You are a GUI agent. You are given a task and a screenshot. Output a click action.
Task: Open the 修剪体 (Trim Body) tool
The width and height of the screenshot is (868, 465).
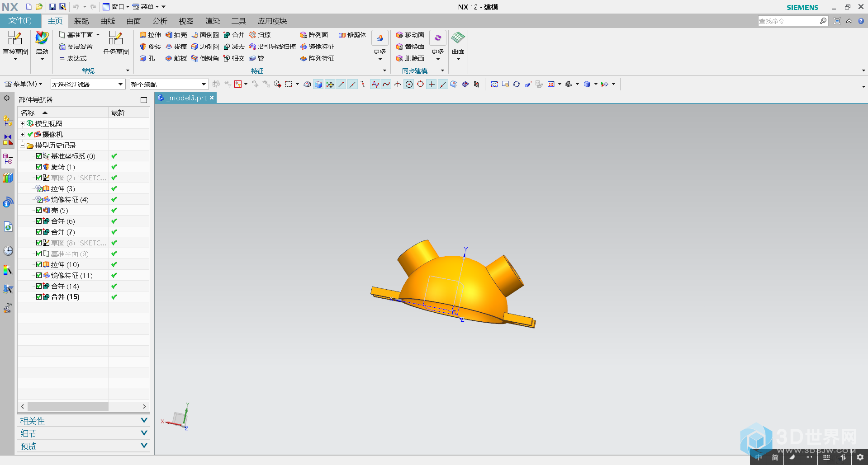point(352,35)
